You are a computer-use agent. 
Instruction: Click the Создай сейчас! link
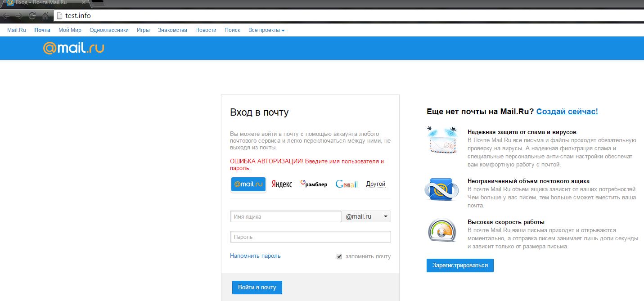click(567, 112)
